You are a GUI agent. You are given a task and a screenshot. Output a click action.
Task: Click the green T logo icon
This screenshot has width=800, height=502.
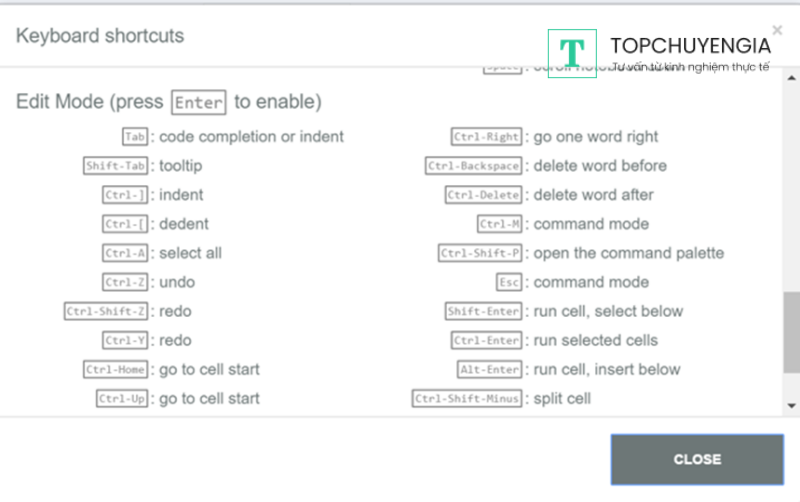(x=572, y=54)
